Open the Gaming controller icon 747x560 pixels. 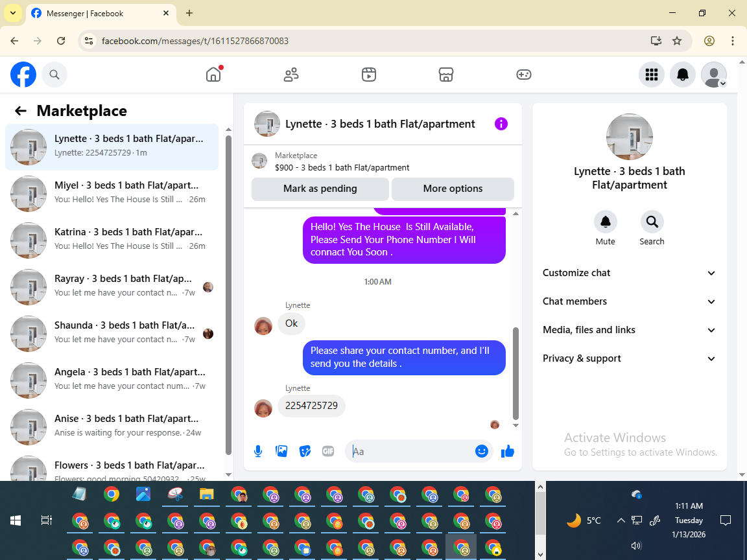coord(523,75)
